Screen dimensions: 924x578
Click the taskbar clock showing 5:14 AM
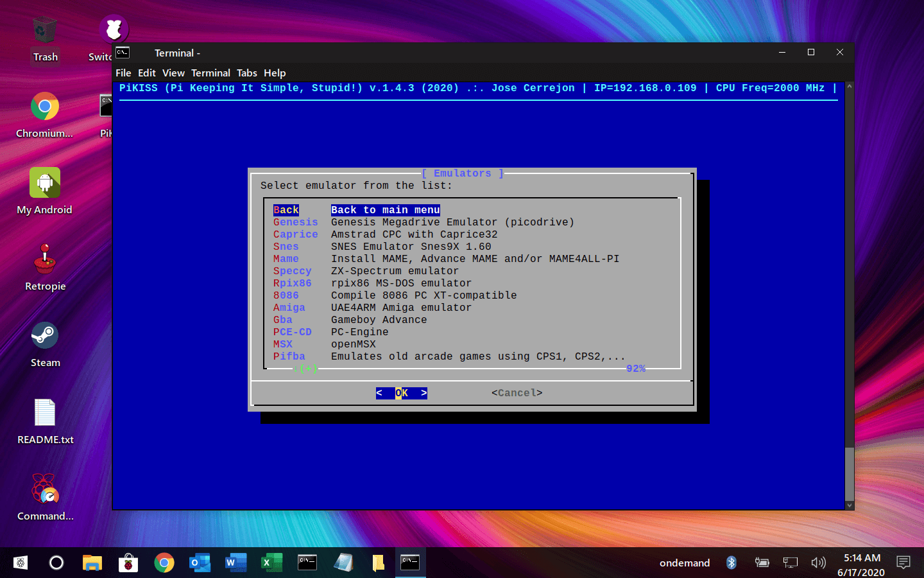tap(861, 565)
